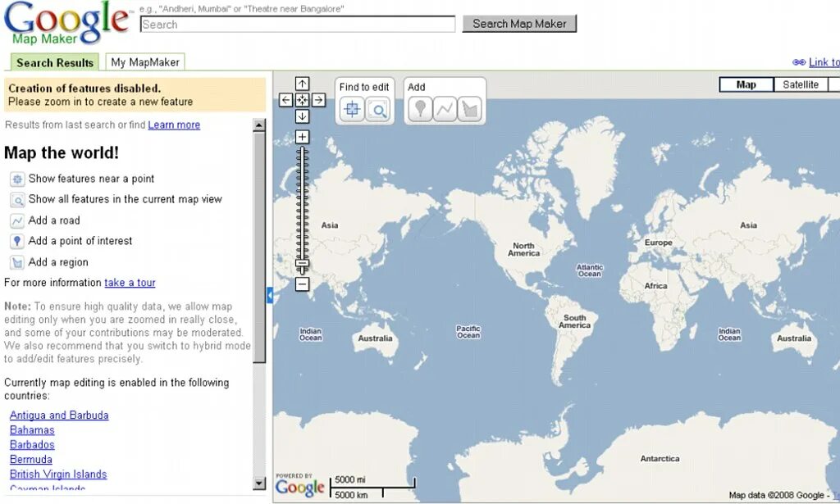The image size is (840, 504).
Task: Click the North America map label
Action: (x=523, y=249)
